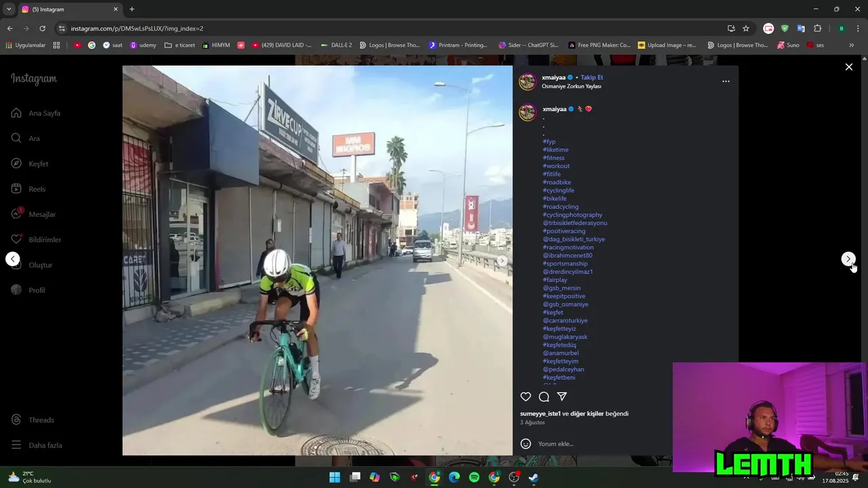Viewport: 868px width, 488px height.
Task: Bookmark this page with the star icon
Action: point(746,28)
